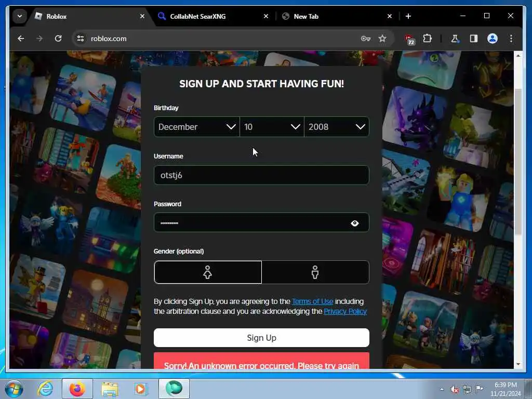The image size is (532, 399).
Task: Click the taskbar clock showing 6:39 PM
Action: tap(506, 389)
